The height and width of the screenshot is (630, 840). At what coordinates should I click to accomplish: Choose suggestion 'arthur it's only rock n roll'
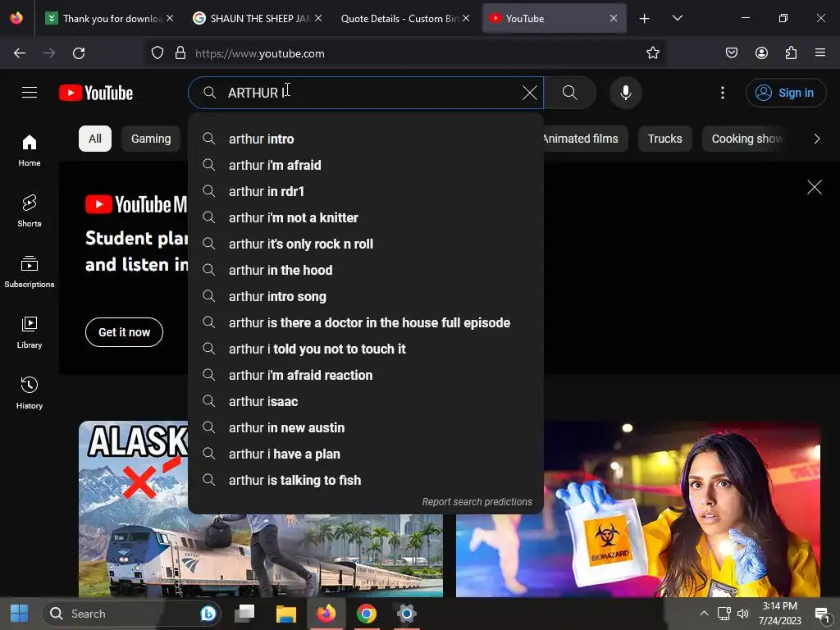(366, 244)
